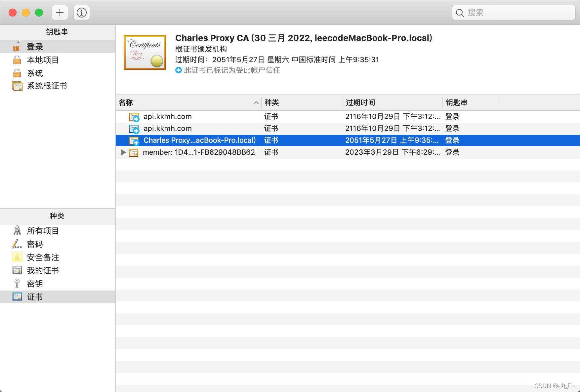This screenshot has height=392, width=580.
Task: Click the 安全备注 yellow note icon
Action: pos(17,257)
